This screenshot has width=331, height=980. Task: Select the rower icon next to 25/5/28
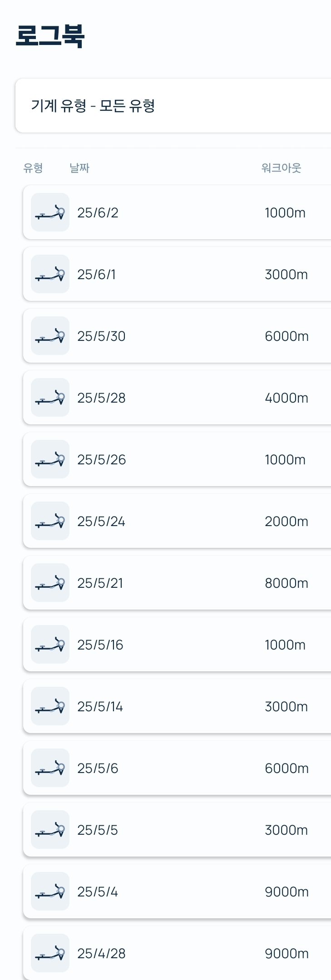pos(50,398)
